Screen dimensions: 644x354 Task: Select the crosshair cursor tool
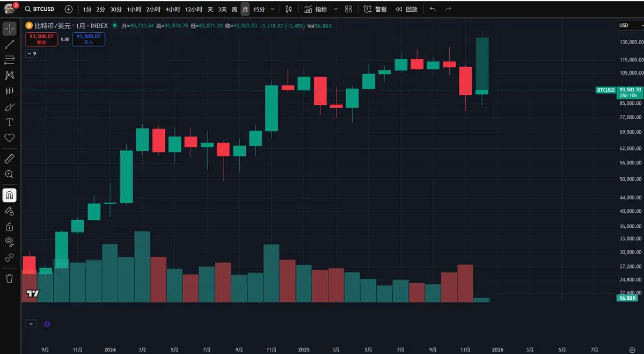[x=9, y=28]
